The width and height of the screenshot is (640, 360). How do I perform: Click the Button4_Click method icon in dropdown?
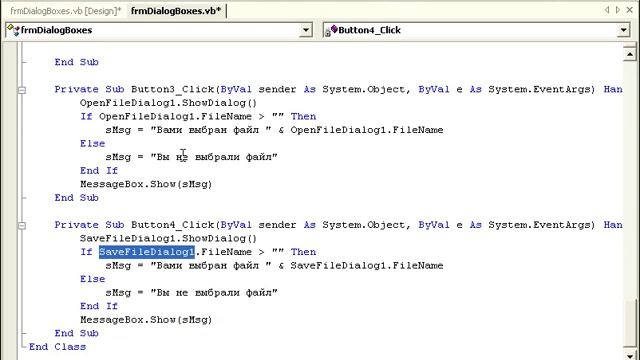[331, 30]
